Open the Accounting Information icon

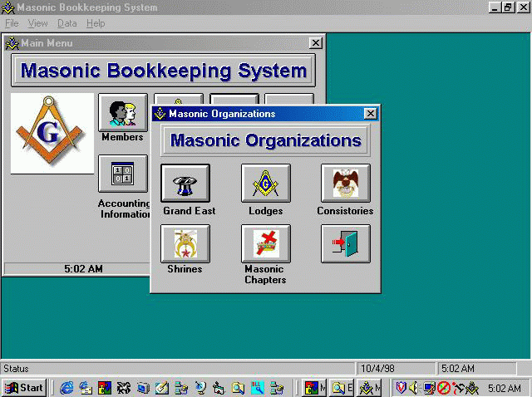pyautogui.click(x=122, y=174)
